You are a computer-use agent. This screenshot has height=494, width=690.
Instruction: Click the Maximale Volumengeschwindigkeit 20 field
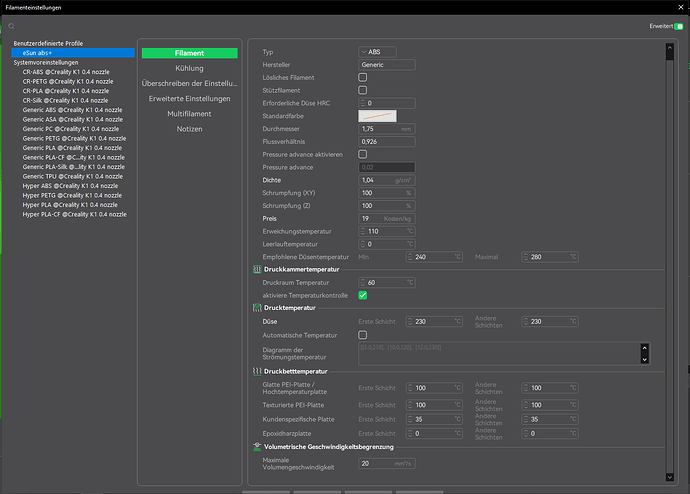point(387,463)
